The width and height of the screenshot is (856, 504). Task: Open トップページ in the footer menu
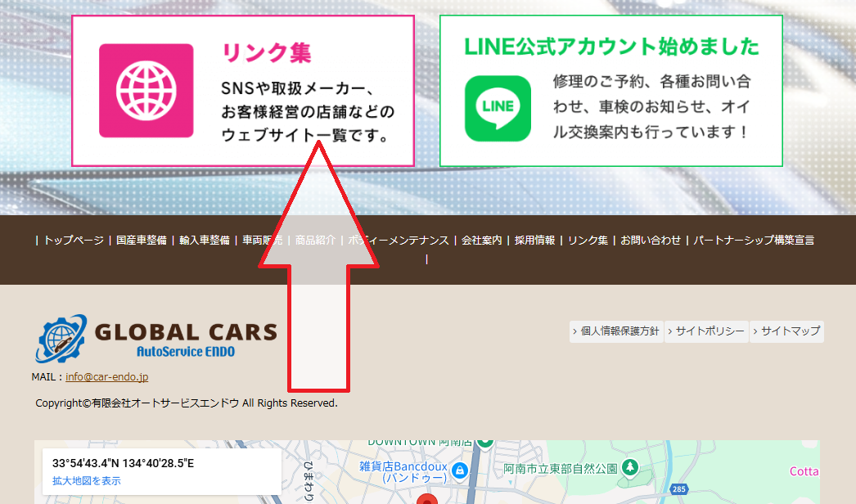[74, 241]
